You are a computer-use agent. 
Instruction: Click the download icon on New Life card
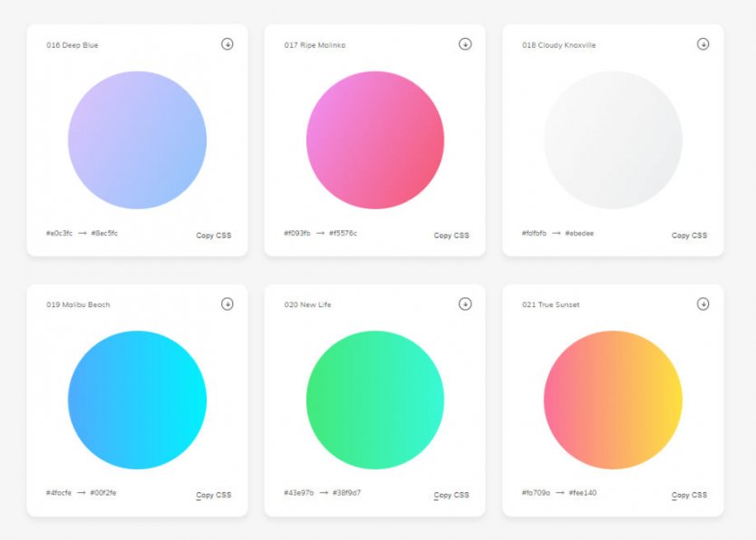465,304
